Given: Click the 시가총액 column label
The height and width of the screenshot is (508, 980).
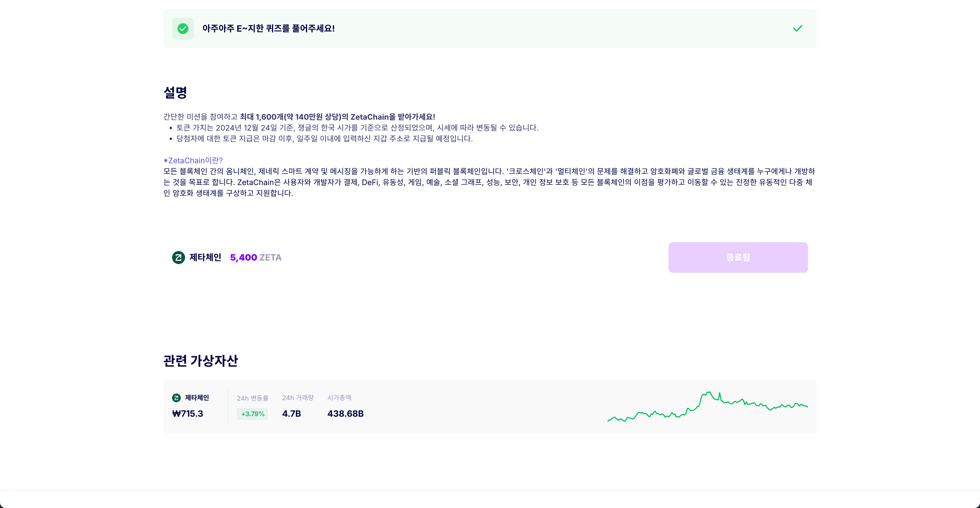Looking at the screenshot, I should [339, 398].
